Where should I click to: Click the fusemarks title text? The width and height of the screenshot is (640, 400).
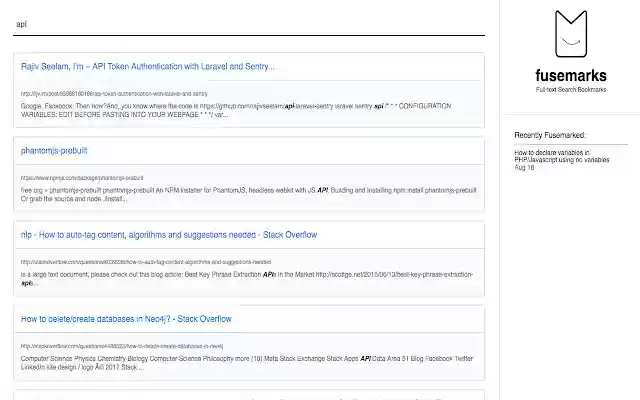coord(571,76)
